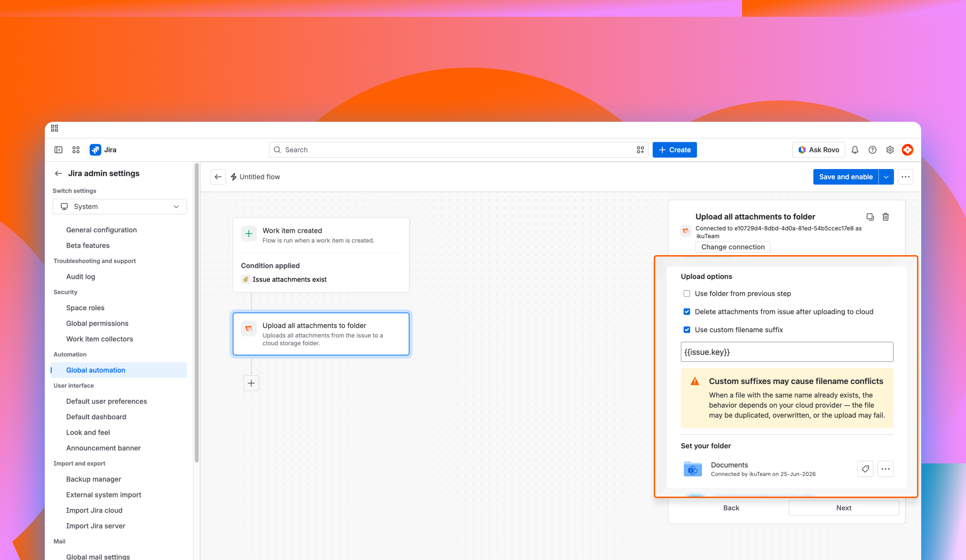Click Issue attachments exist condition
This screenshot has width=966, height=560.
coord(284,279)
